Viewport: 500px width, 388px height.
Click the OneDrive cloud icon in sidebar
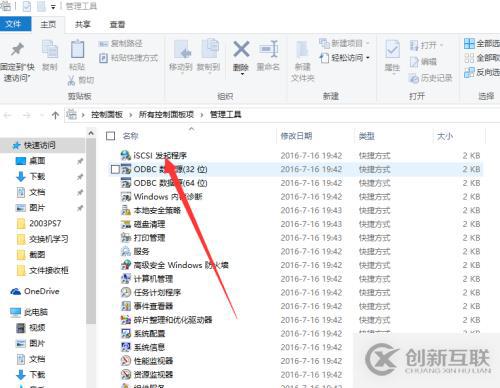(16, 292)
